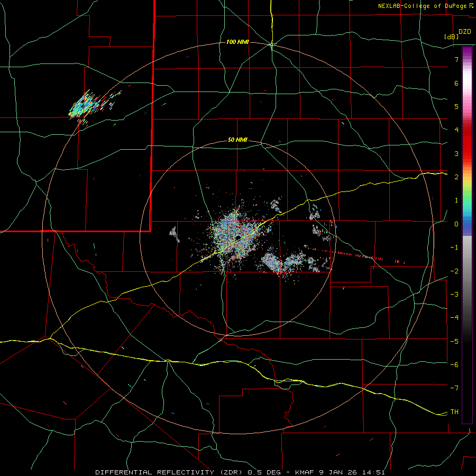
Task: Click the -7 tick label on the scale
Action: coord(454,388)
